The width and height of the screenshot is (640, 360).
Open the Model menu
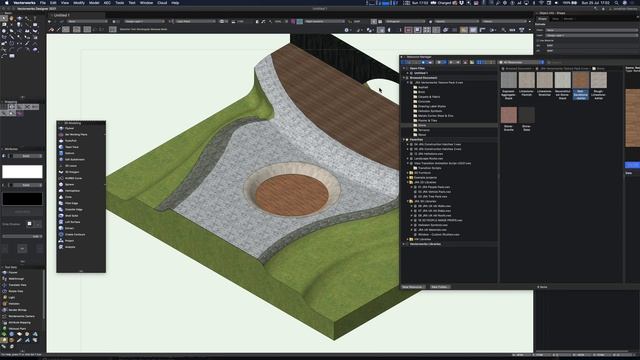(94, 2)
